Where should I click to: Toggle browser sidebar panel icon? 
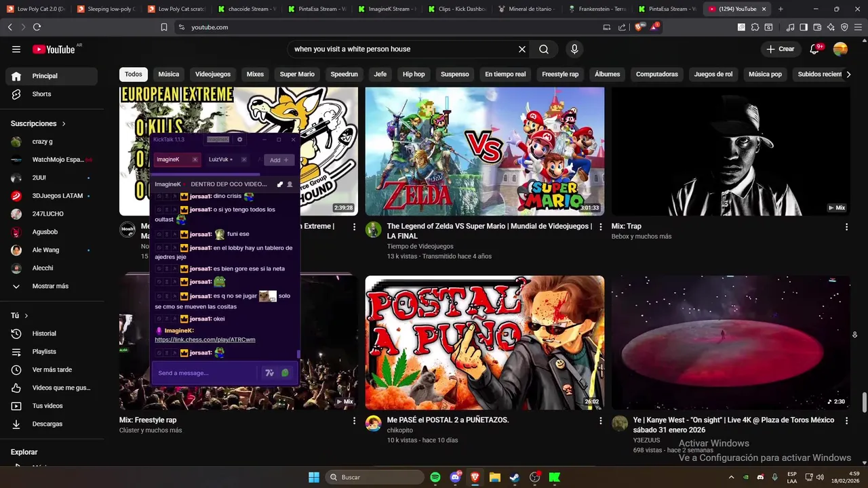(x=804, y=27)
